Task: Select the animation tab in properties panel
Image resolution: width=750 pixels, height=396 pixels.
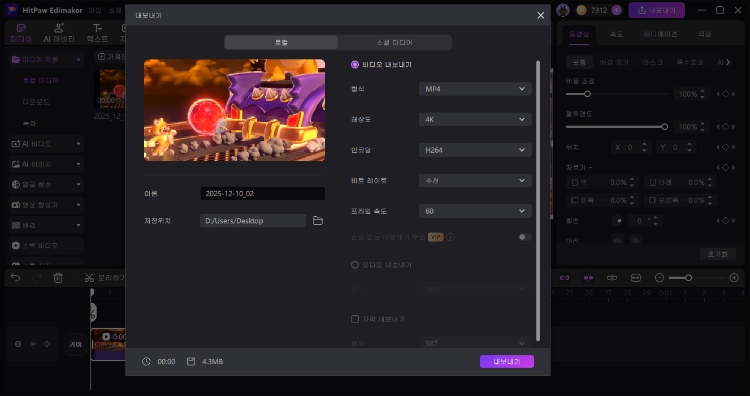Action: coord(661,34)
